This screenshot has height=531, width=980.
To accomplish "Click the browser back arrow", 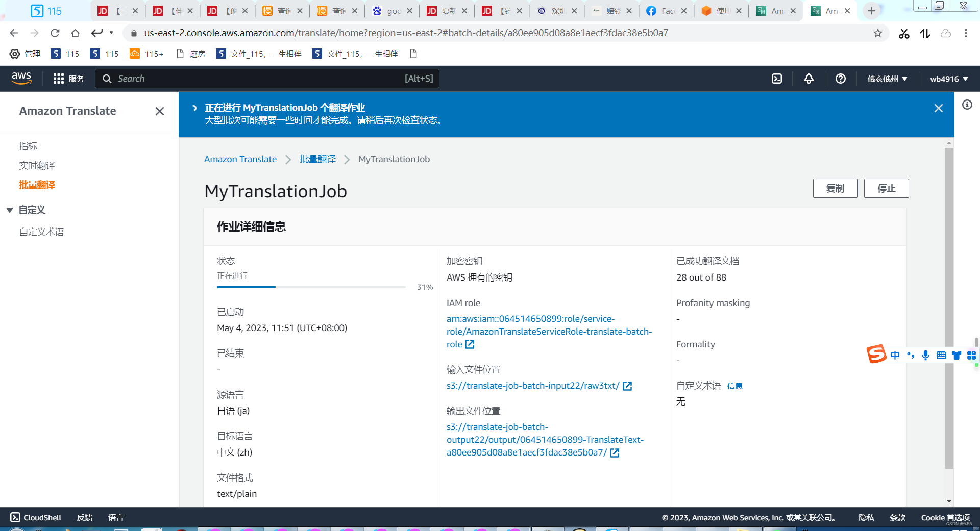I will [x=14, y=33].
